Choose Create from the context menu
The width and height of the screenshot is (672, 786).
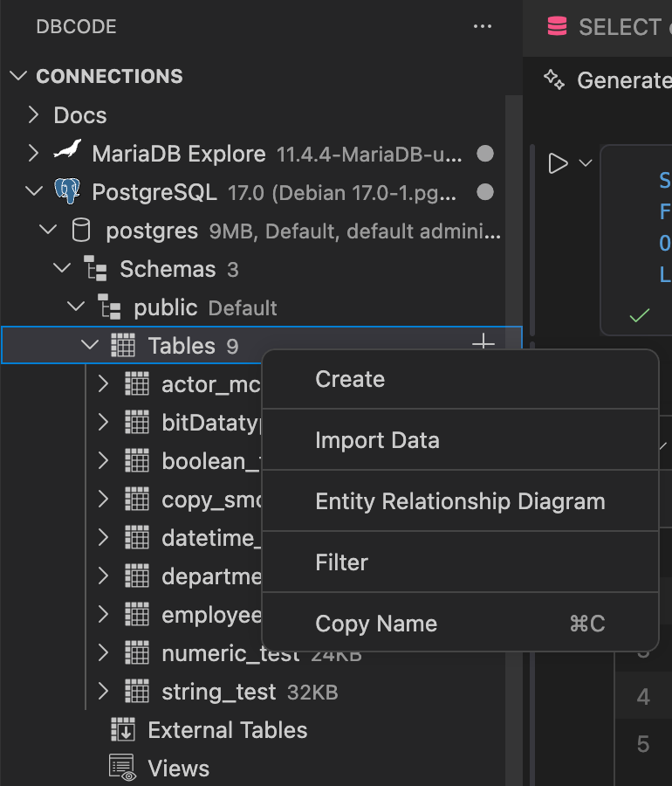[460, 380]
